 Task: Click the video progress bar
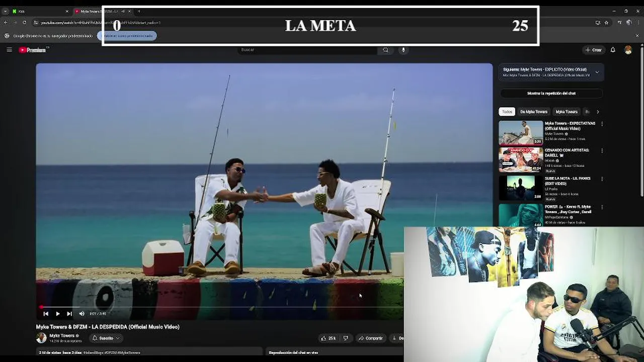coord(221,307)
